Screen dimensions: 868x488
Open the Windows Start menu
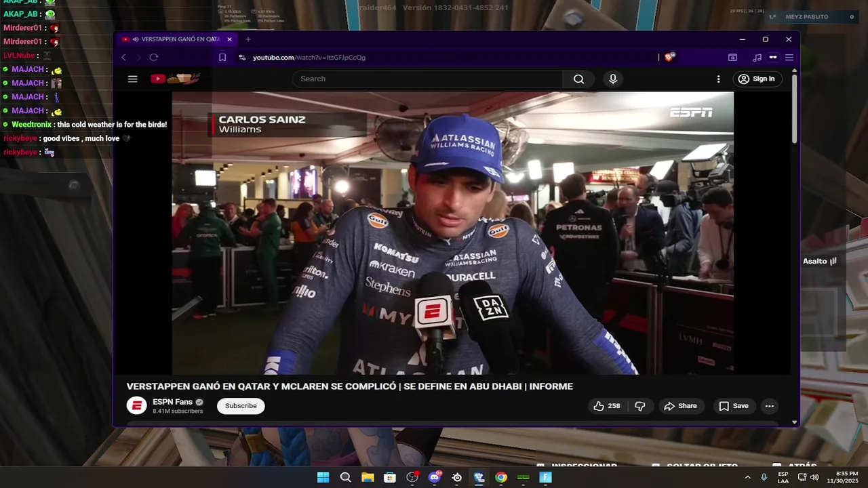click(323, 477)
